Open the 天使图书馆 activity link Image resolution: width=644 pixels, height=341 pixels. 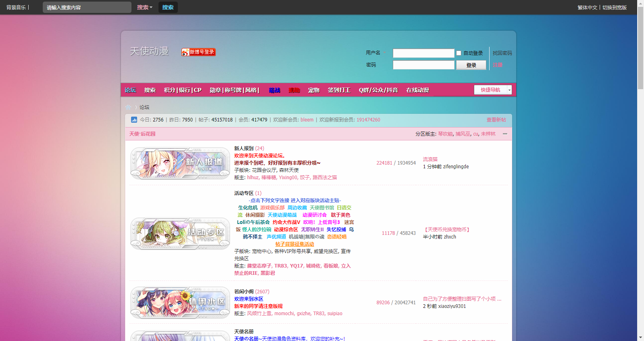point(322,208)
